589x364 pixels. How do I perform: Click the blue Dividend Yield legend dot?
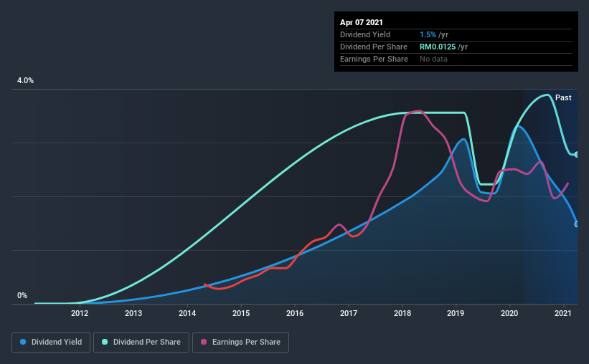coord(23,342)
